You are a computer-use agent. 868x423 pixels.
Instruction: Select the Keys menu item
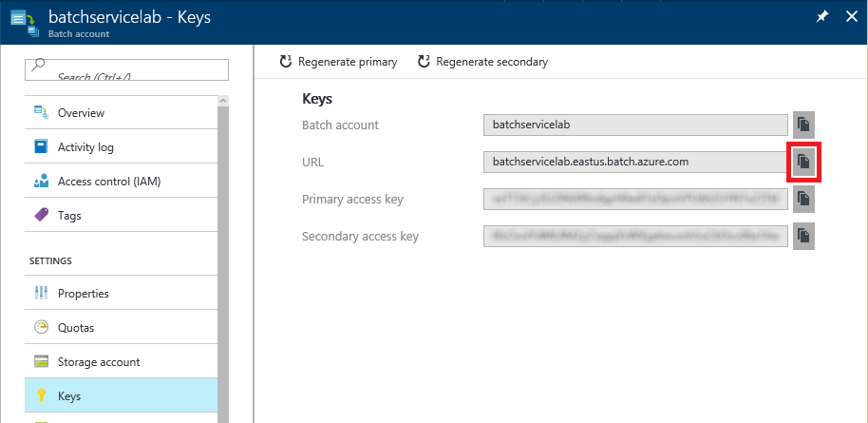pos(122,395)
